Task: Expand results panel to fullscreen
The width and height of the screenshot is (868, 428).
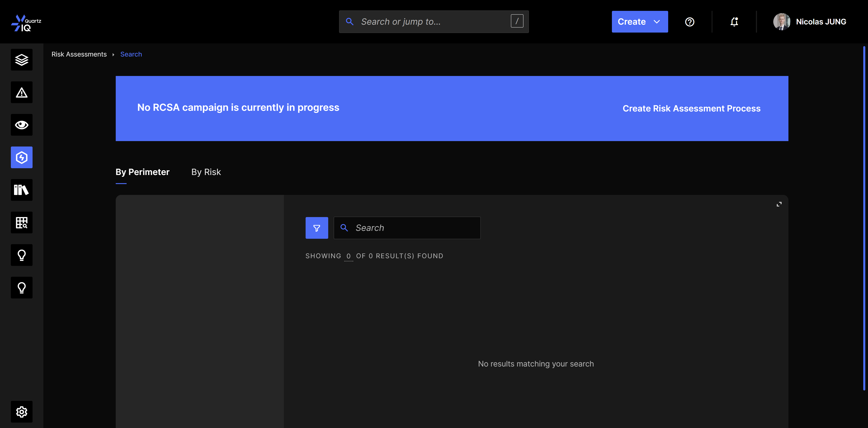Action: coord(779,204)
